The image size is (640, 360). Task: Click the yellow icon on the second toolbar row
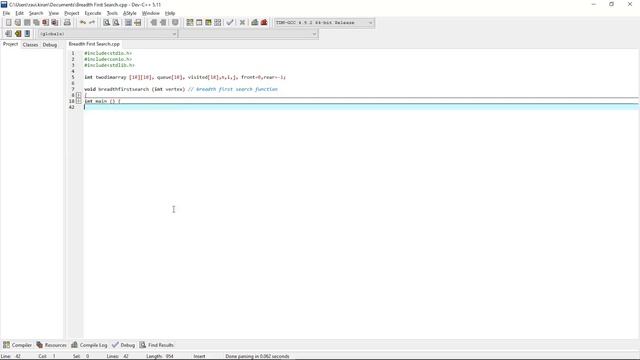[x=18, y=33]
